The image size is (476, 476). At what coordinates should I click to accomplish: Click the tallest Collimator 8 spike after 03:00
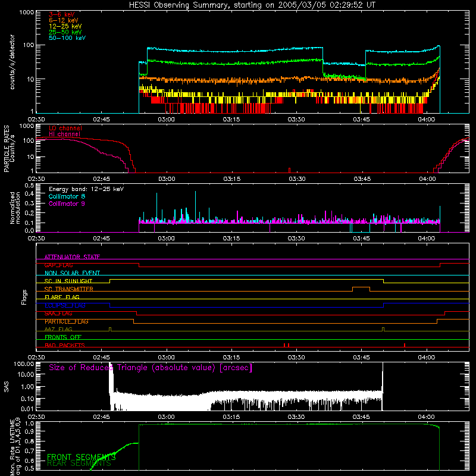(196, 206)
